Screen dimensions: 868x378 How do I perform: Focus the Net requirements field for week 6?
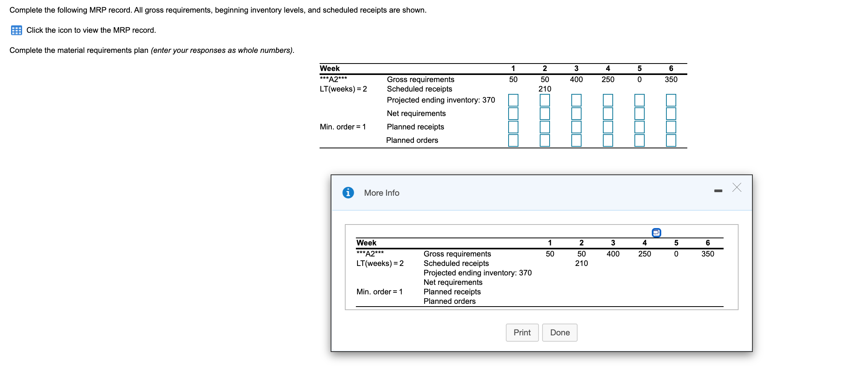pyautogui.click(x=671, y=114)
